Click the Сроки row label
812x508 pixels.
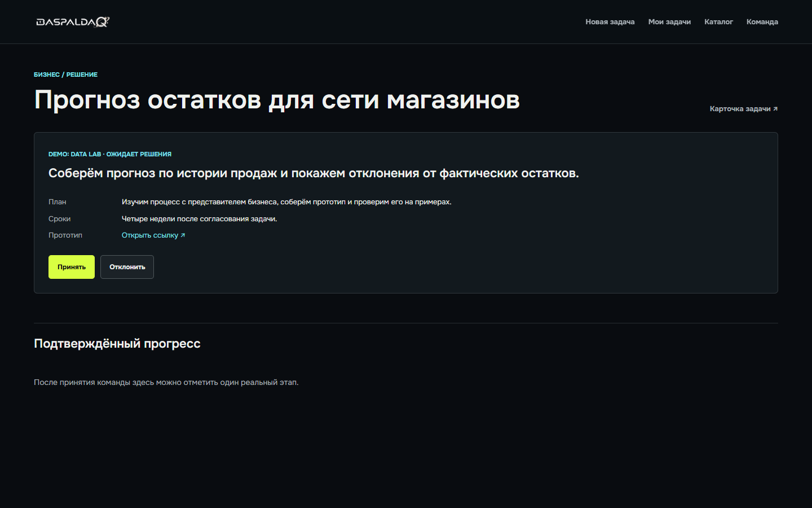(59, 219)
